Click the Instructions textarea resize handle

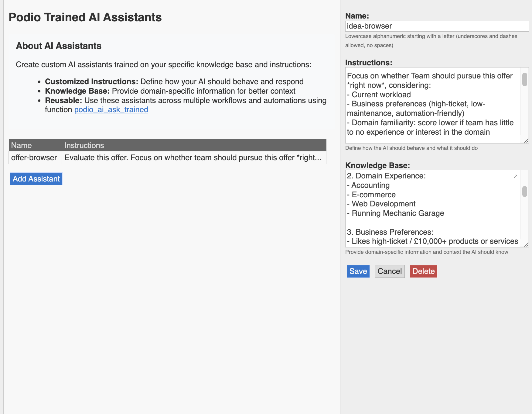[526, 140]
